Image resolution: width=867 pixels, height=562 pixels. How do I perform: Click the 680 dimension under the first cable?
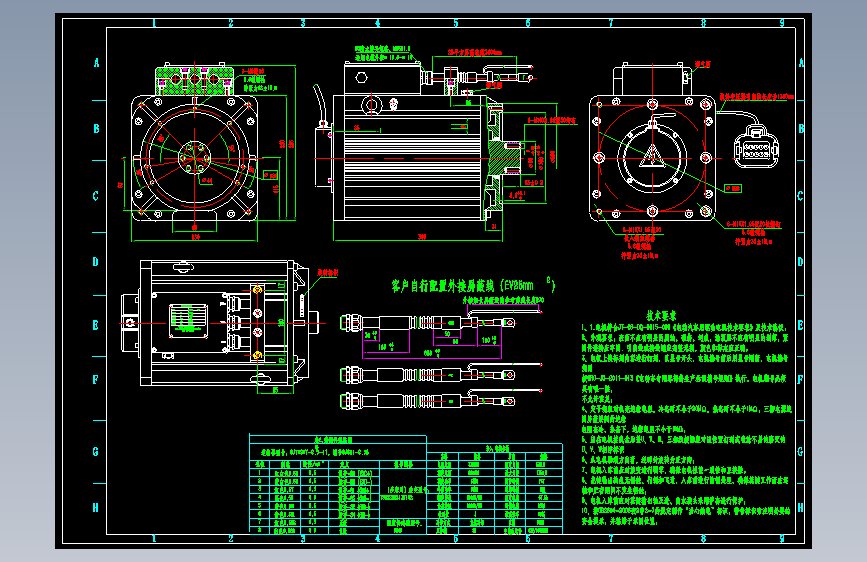point(432,352)
